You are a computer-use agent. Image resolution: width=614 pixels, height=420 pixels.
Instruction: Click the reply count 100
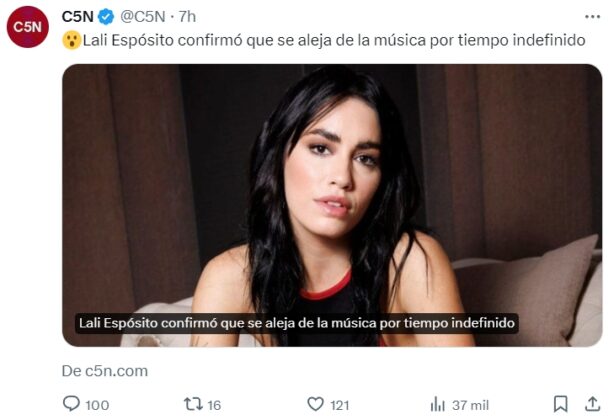click(x=97, y=405)
